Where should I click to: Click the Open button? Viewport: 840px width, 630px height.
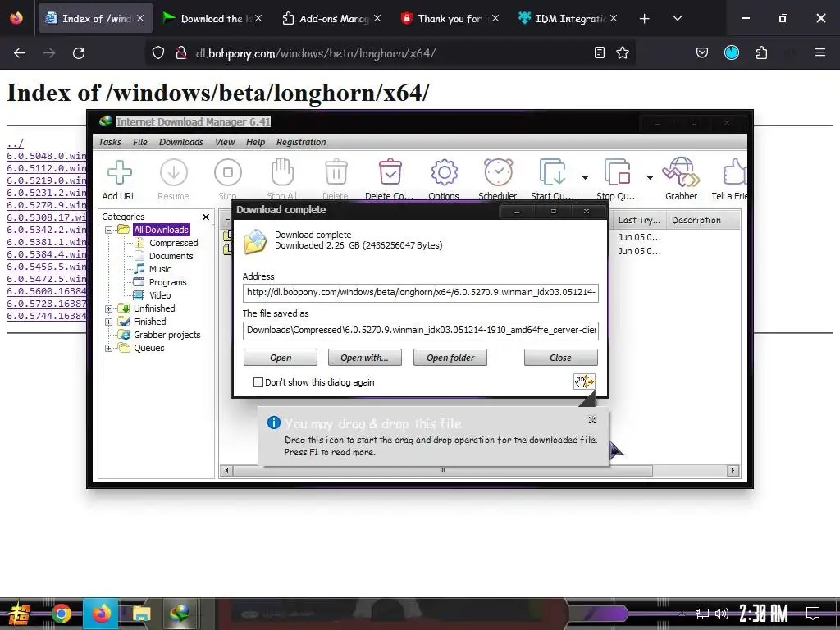coord(281,358)
